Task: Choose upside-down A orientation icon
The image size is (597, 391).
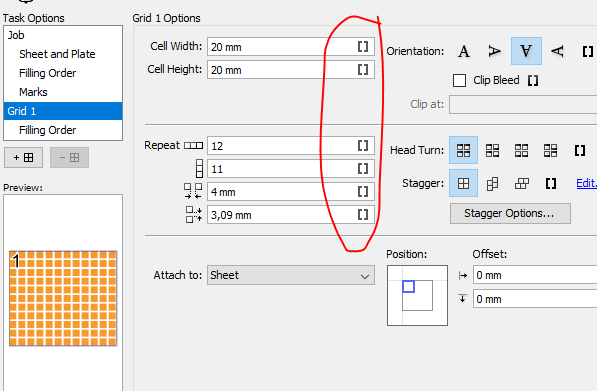Action: (526, 51)
